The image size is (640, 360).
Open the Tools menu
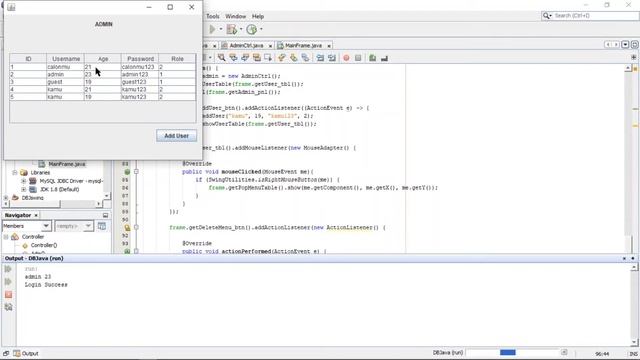coord(213,16)
